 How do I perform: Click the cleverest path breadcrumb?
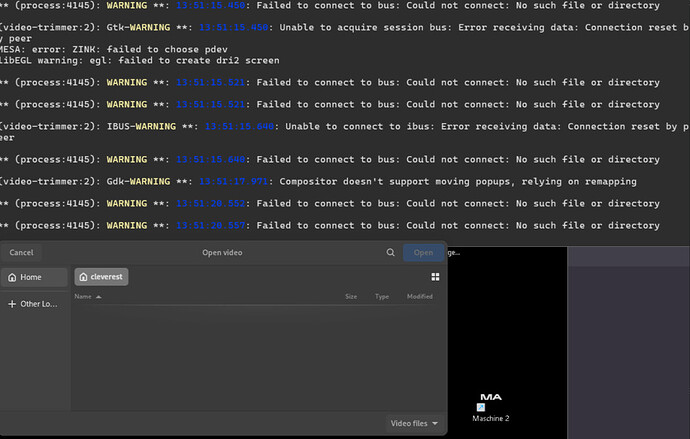pyautogui.click(x=101, y=277)
